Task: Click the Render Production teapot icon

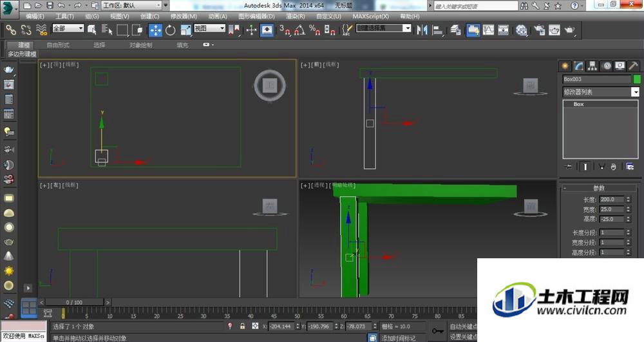Action: 570,30
